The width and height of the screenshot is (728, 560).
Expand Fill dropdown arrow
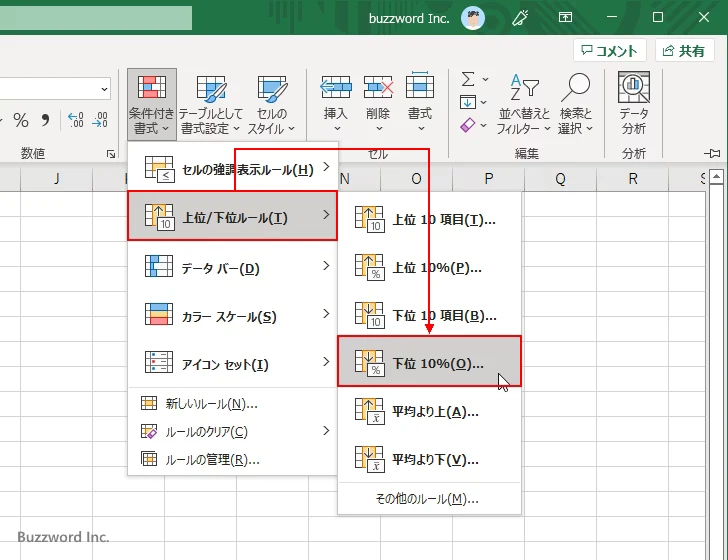coord(483,102)
